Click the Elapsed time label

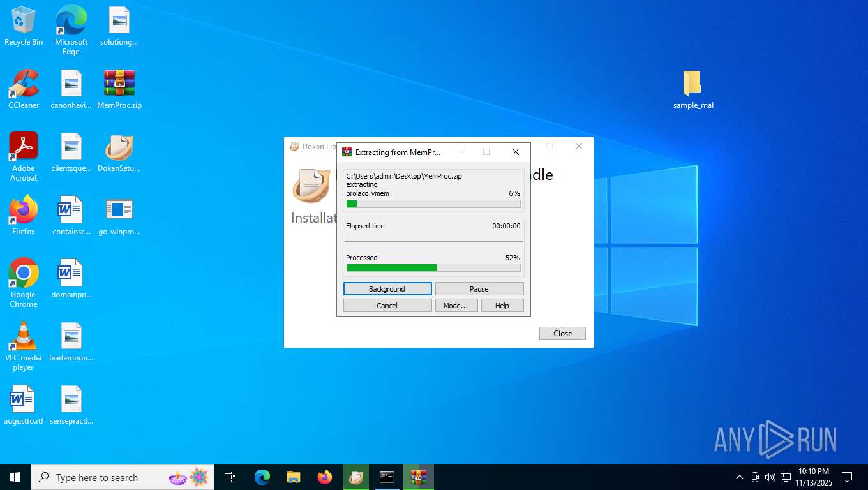[x=365, y=226]
